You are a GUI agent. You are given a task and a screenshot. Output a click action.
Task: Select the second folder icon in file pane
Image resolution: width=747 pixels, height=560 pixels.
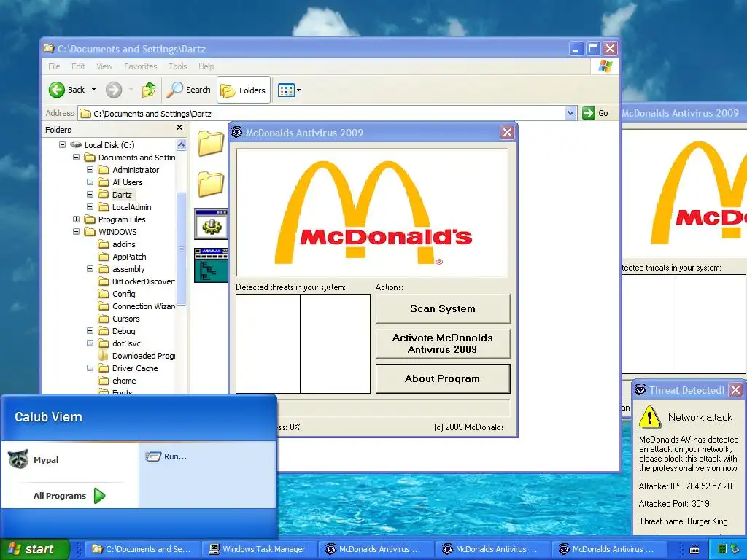(211, 184)
